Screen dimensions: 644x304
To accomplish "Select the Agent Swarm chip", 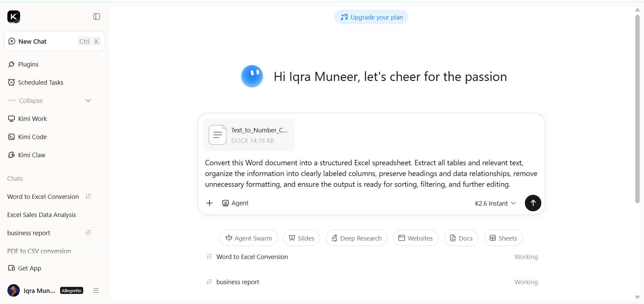I will point(249,238).
